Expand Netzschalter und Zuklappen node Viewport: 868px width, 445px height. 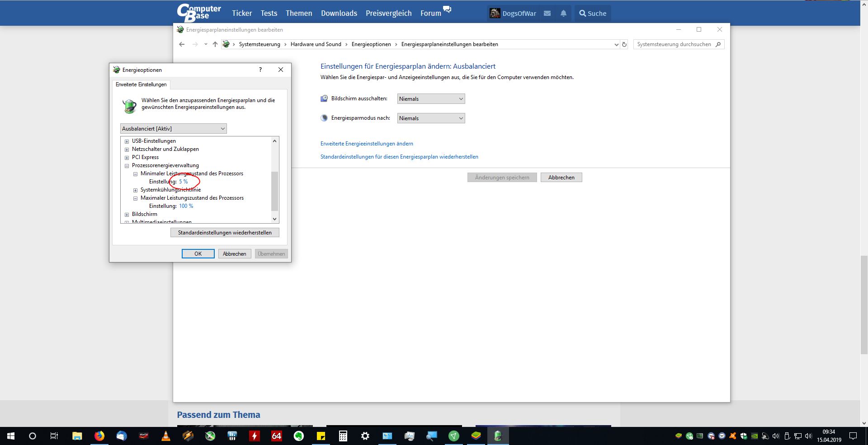[x=127, y=150]
